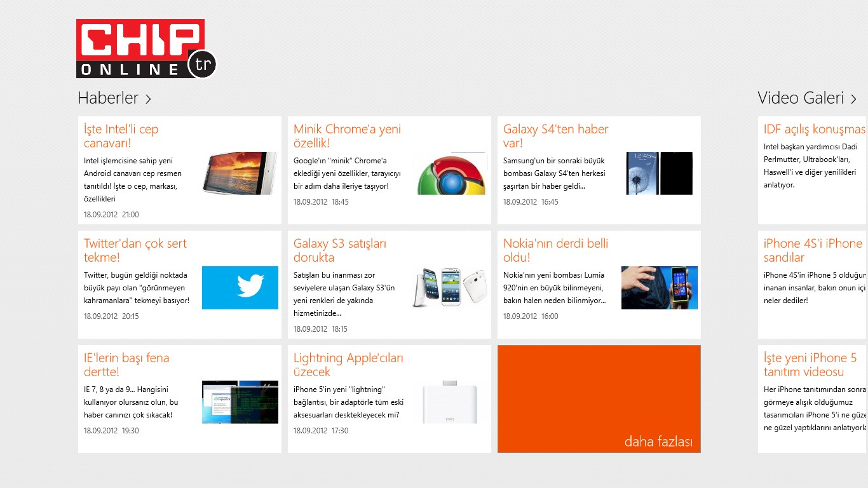Open 'Minik Chrome'a yeni özellik!' headline
Viewport: 868px width, 488px height.
347,136
